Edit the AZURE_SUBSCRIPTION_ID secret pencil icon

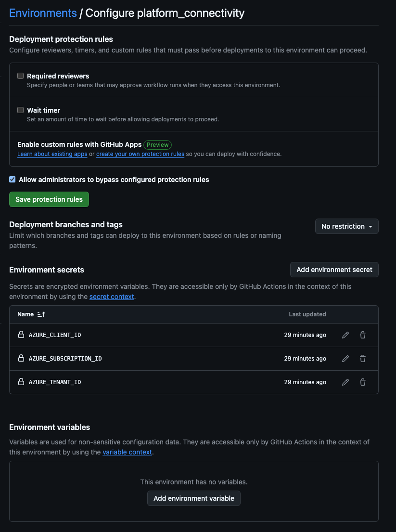pyautogui.click(x=345, y=359)
